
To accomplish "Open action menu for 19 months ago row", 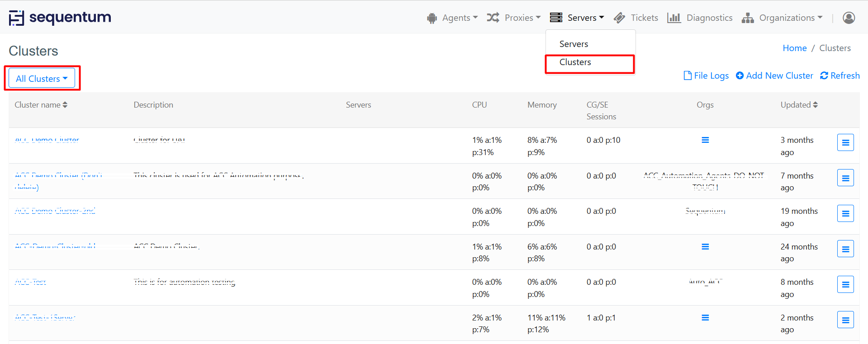I will [845, 213].
